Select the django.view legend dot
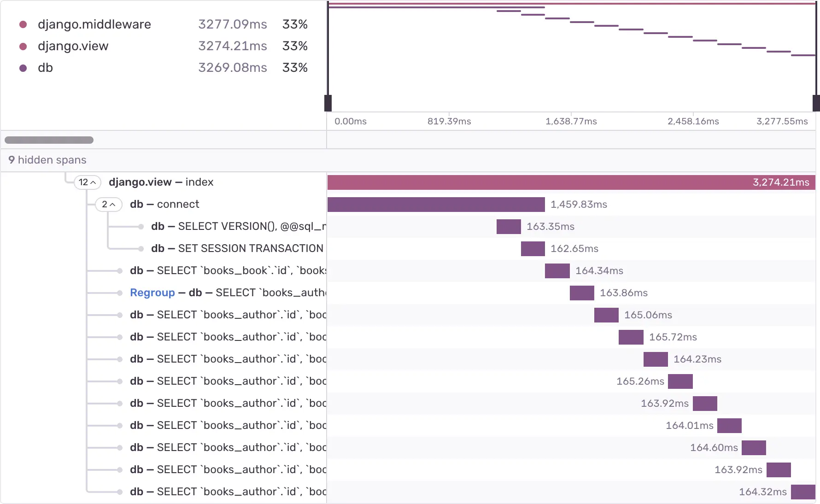Screen dimensions: 820x504 [x=23, y=46]
